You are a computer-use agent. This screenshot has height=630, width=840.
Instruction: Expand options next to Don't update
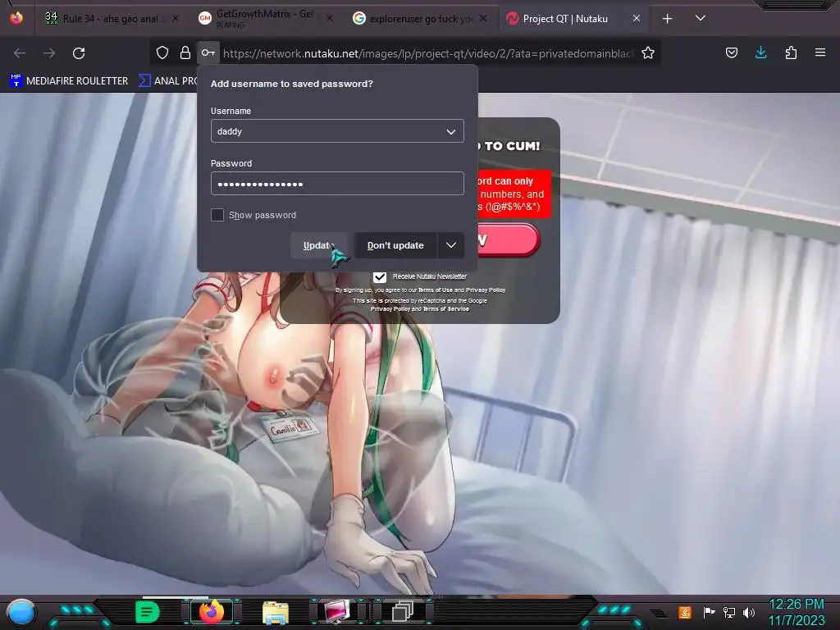451,244
